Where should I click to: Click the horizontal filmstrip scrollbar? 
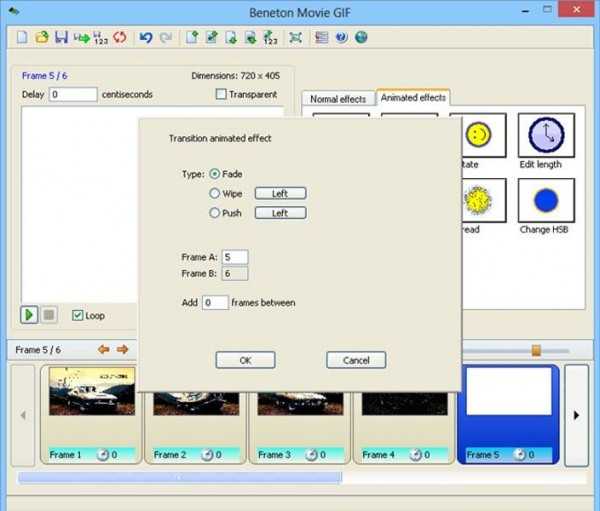180,478
